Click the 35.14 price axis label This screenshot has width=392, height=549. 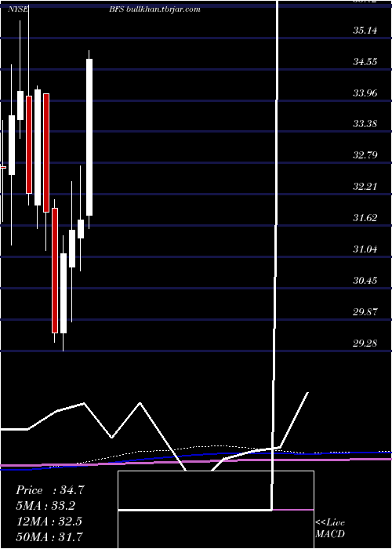point(365,31)
